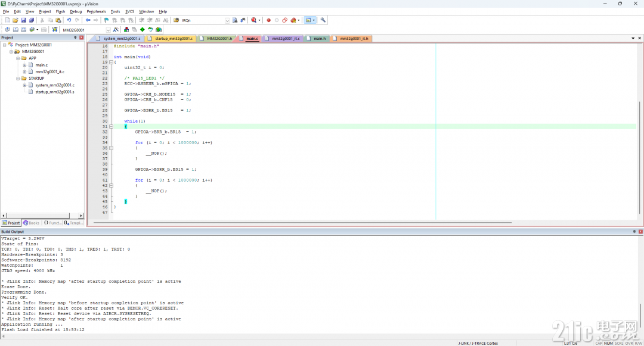This screenshot has width=644, height=346.
Task: Close the Build Output panel
Action: coord(640,232)
